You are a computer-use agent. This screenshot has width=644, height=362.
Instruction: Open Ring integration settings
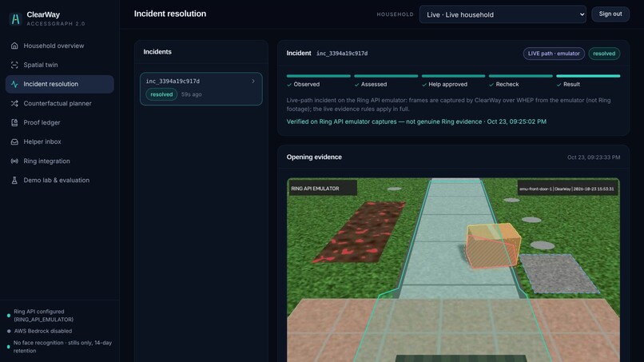pos(60,161)
